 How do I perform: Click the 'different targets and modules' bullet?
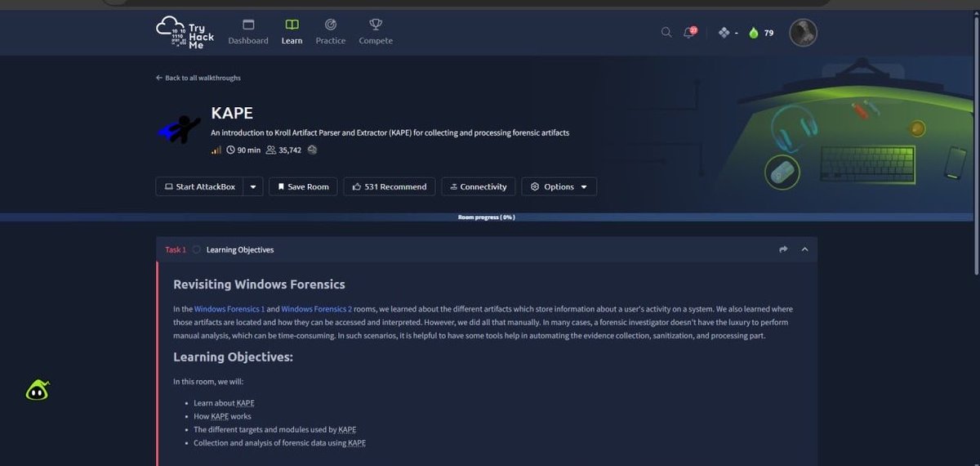pyautogui.click(x=274, y=429)
